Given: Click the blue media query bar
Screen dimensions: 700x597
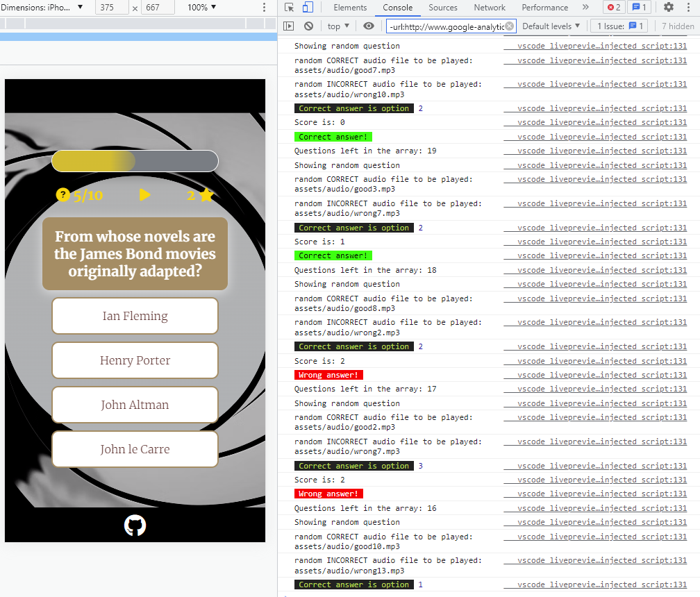Looking at the screenshot, I should [138, 37].
